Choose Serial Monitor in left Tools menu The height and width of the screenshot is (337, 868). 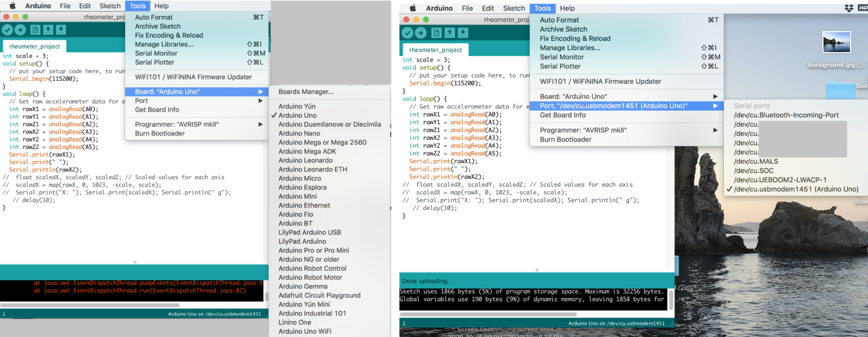[x=197, y=53]
